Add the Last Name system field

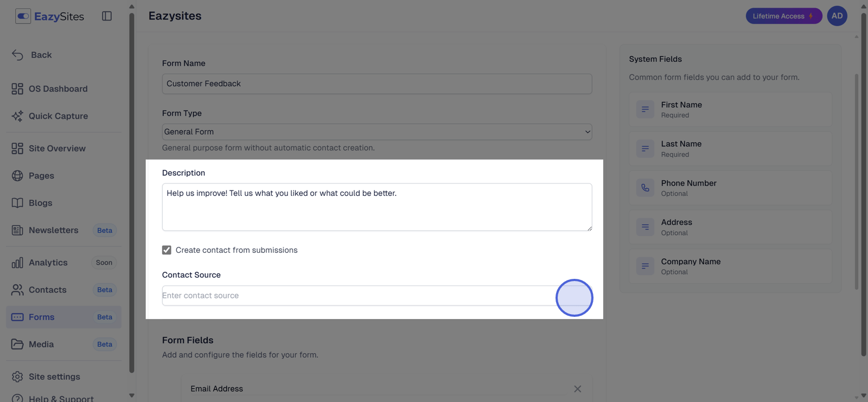(730, 149)
